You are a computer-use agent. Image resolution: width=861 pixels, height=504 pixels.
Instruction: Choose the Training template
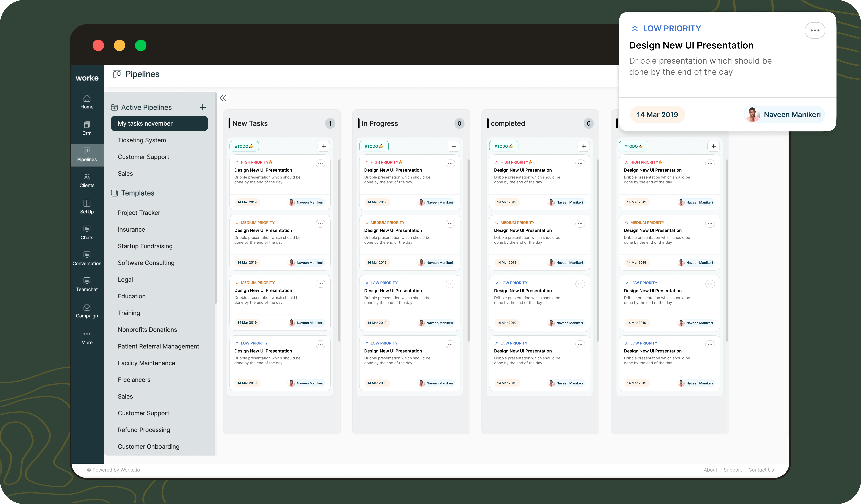(x=129, y=313)
